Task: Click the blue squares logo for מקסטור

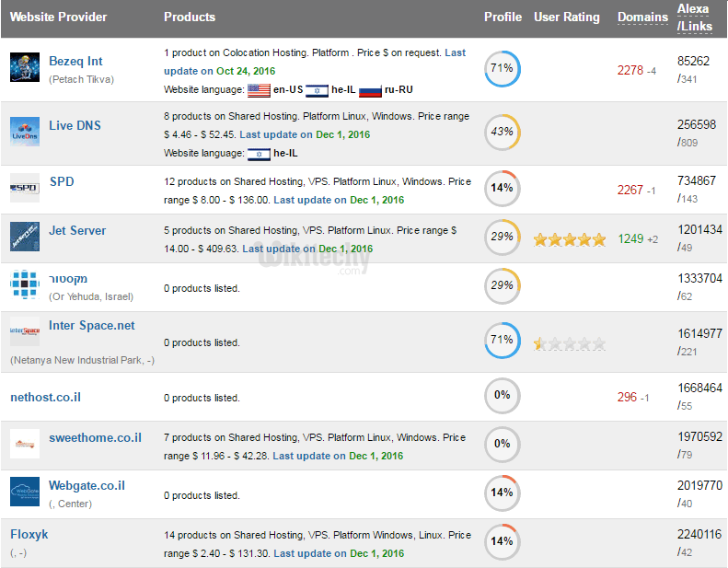Action: pos(25,284)
